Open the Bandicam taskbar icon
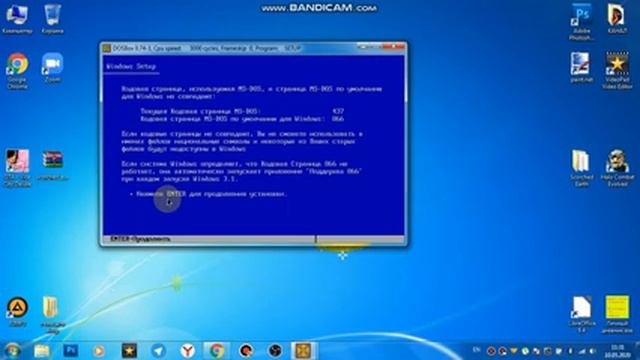This screenshot has width=640, height=360. pyautogui.click(x=246, y=351)
